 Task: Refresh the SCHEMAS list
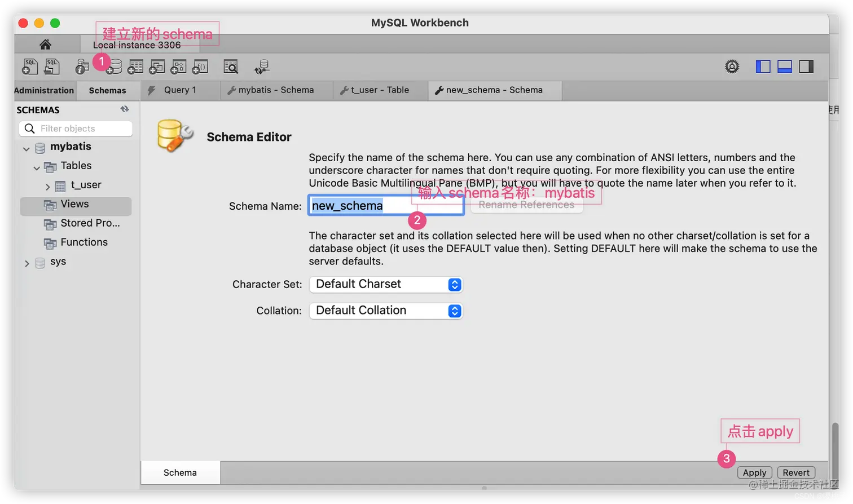[x=125, y=109]
